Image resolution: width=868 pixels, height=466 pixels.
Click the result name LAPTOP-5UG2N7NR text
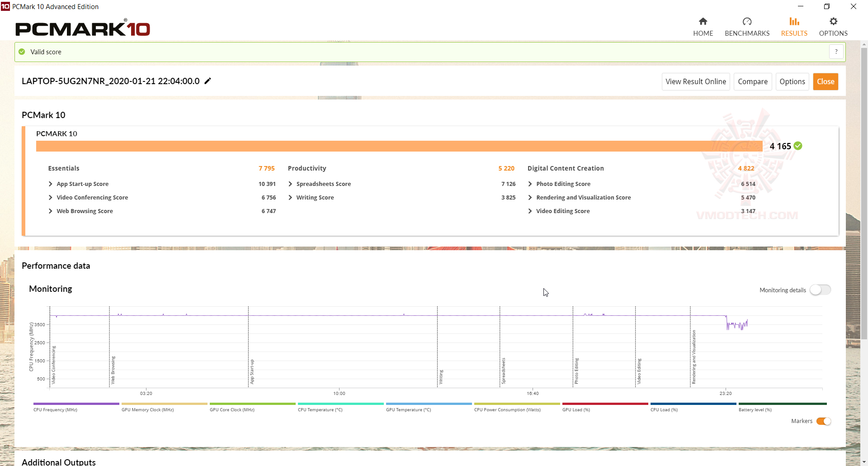pos(110,81)
